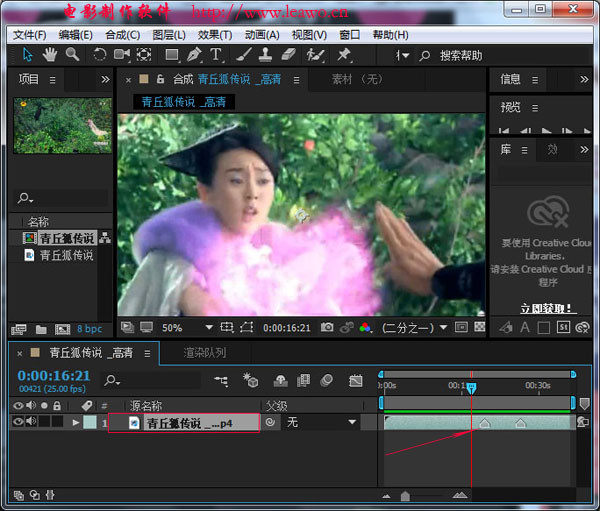Select the Rotation tool
Viewport: 600px width, 511px height.
(99, 55)
